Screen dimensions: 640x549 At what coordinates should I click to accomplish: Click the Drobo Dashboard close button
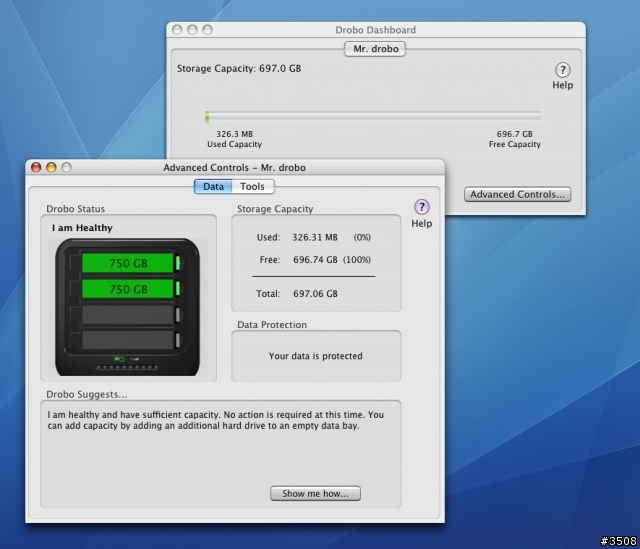(x=177, y=30)
